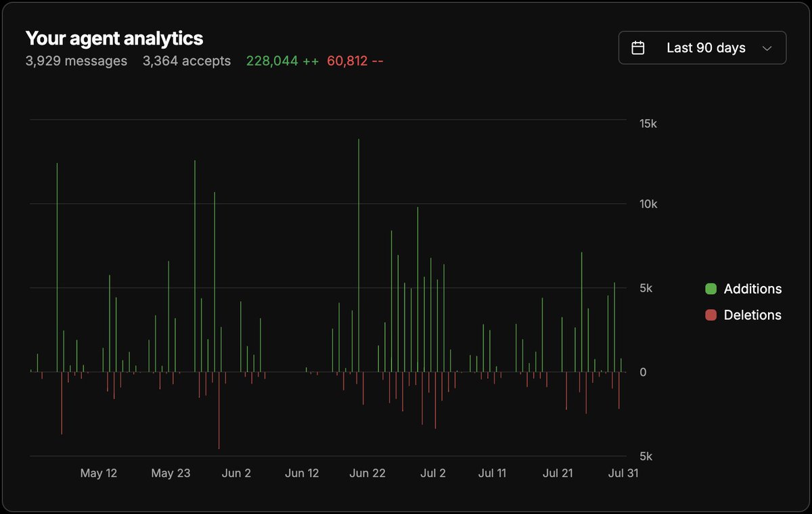Click the chevron arrow beside Last 90 days
Image resolution: width=812 pixels, height=514 pixels.
pos(767,48)
